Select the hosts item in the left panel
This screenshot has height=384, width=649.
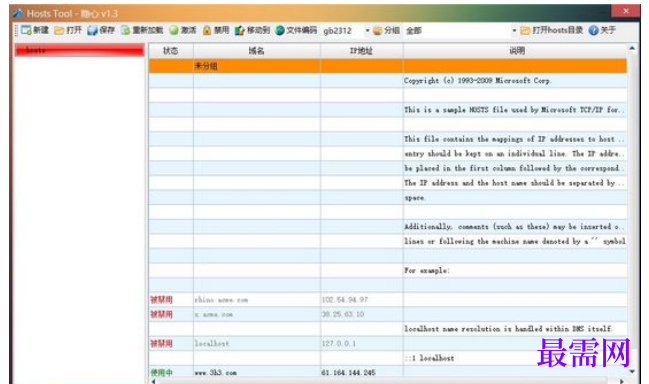pyautogui.click(x=79, y=50)
